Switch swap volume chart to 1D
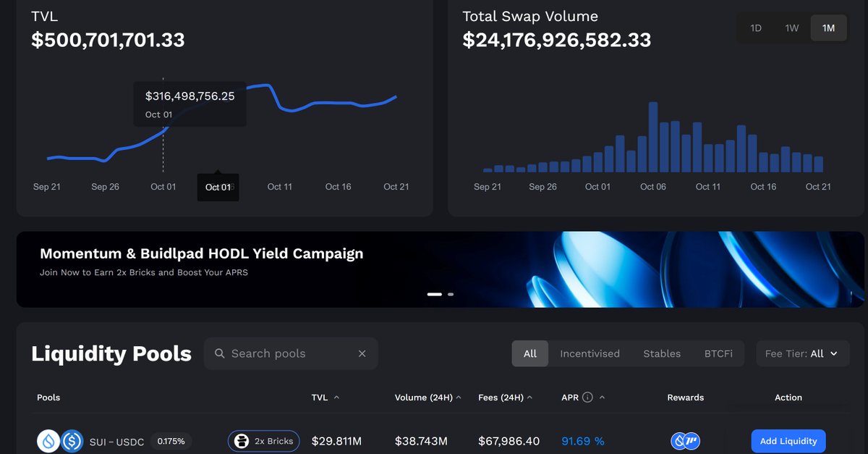The image size is (868, 454). 756,28
